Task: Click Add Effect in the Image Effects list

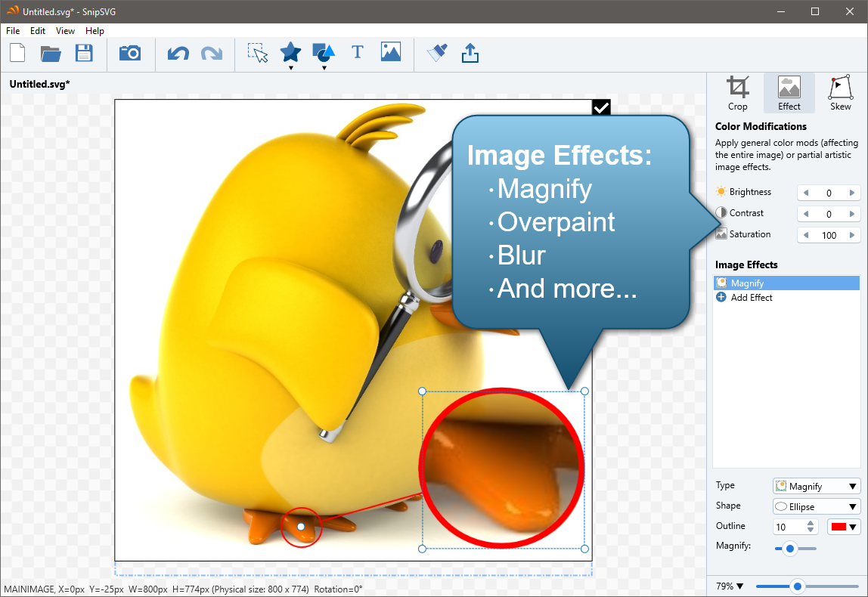Action: tap(751, 298)
